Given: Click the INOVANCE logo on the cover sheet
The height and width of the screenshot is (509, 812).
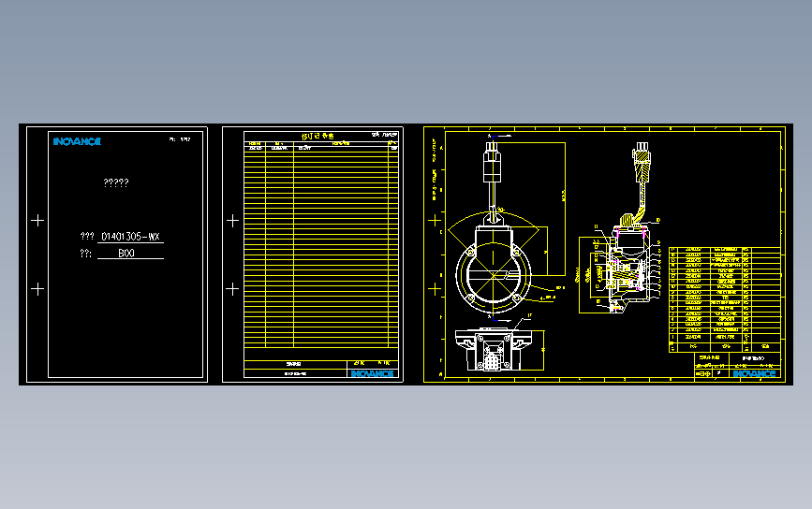Looking at the screenshot, I should pos(77,141).
